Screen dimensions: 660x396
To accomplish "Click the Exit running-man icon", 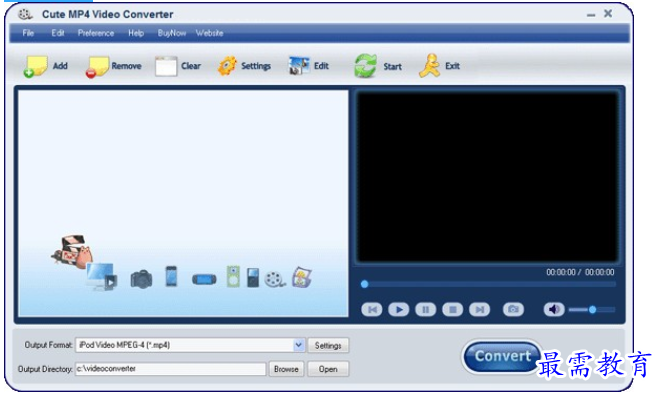I will tap(429, 66).
